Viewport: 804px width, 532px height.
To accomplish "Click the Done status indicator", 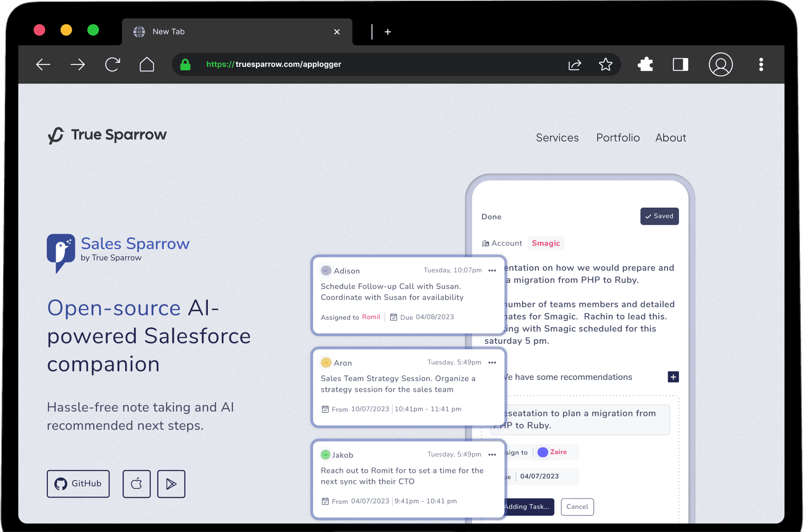I will click(492, 217).
